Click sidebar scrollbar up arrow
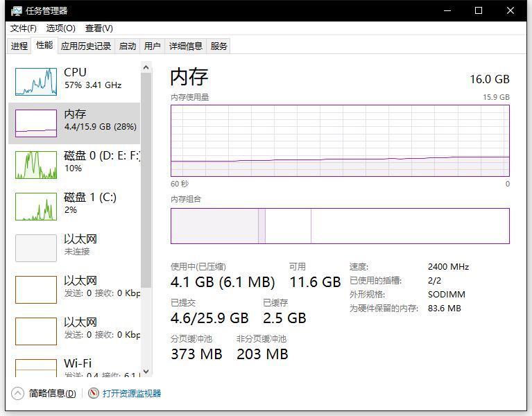The image size is (532, 416). pos(146,67)
